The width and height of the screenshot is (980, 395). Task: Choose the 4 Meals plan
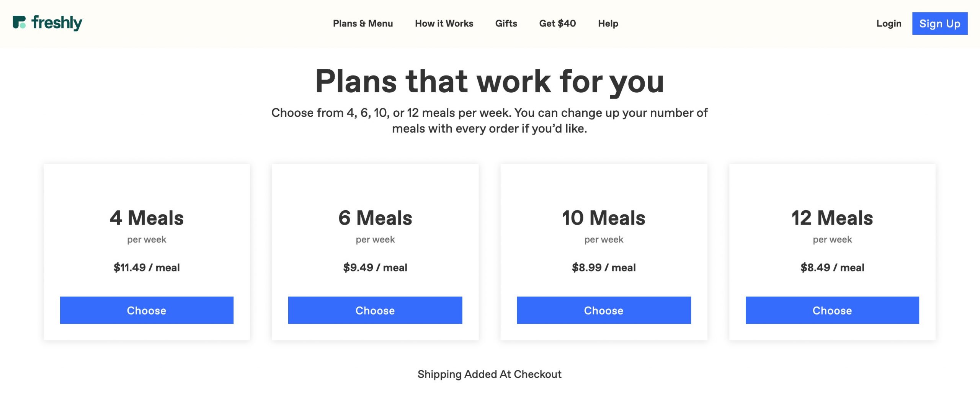point(147,310)
